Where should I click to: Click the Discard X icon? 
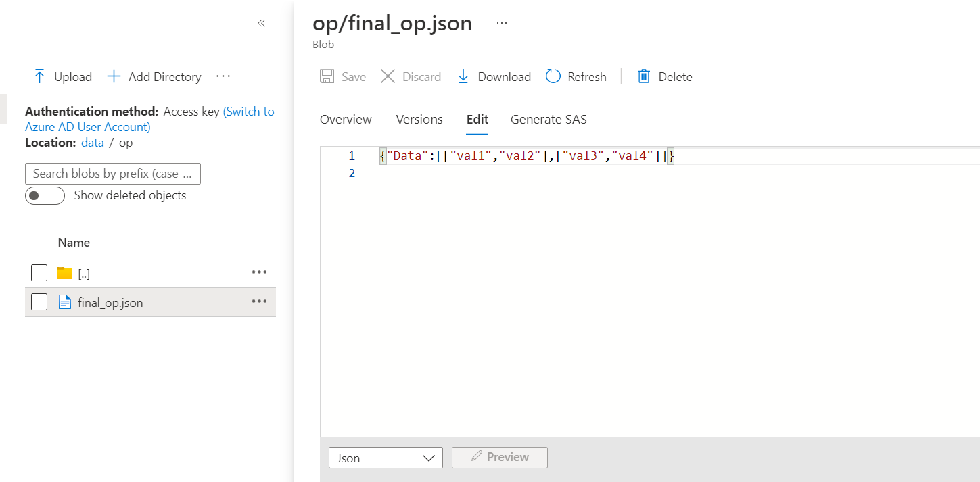click(x=388, y=76)
